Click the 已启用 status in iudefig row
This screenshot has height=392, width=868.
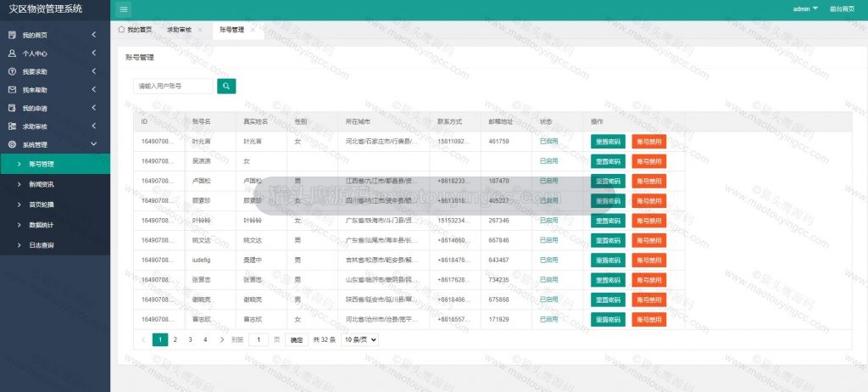point(549,260)
